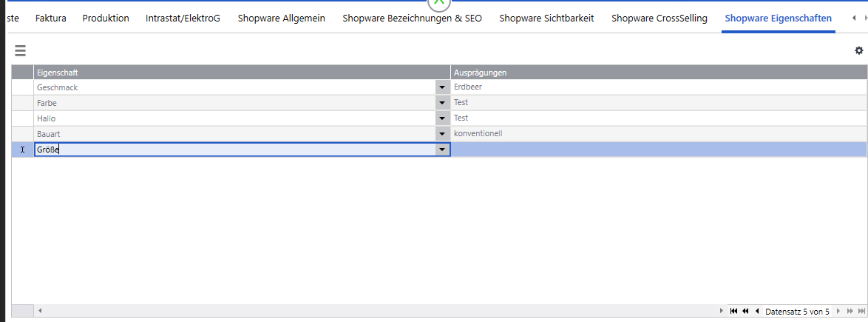
Task: Open the Shopware Allgemein tab
Action: 281,19
